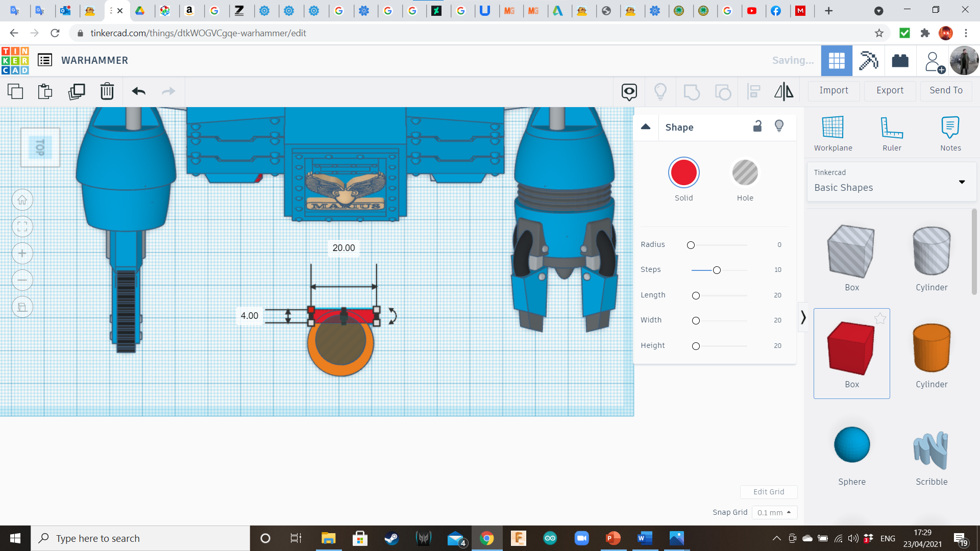This screenshot has width=980, height=551.
Task: Toggle the shape lock icon
Action: click(757, 127)
